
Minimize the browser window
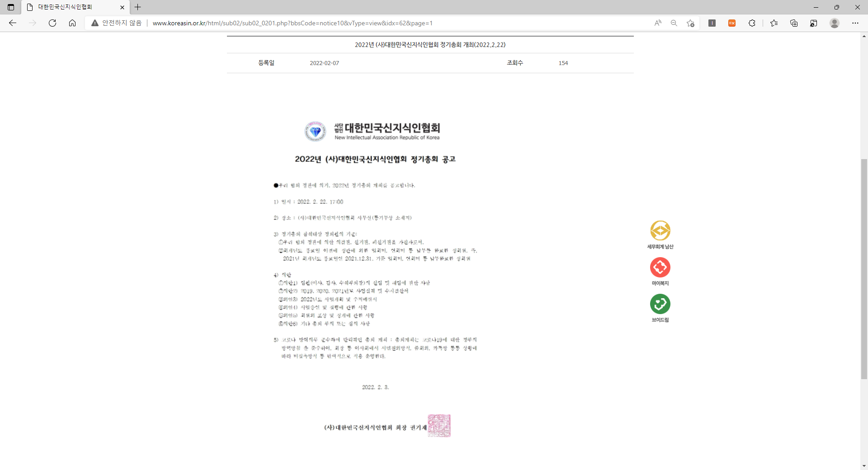[816, 7]
